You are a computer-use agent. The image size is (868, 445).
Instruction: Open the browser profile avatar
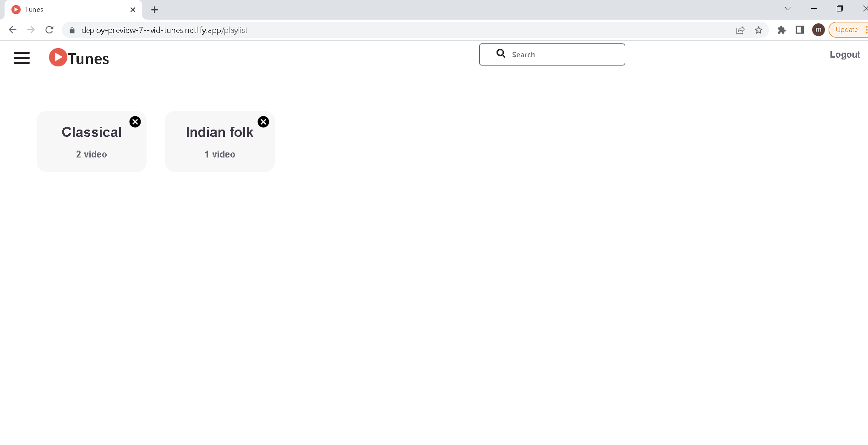[818, 30]
